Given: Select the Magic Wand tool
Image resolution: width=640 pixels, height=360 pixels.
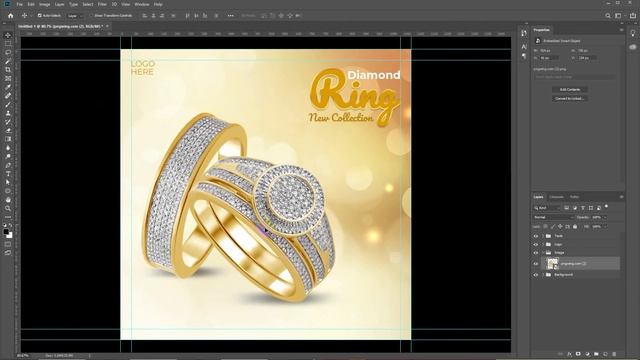Looking at the screenshot, I should pyautogui.click(x=8, y=61).
